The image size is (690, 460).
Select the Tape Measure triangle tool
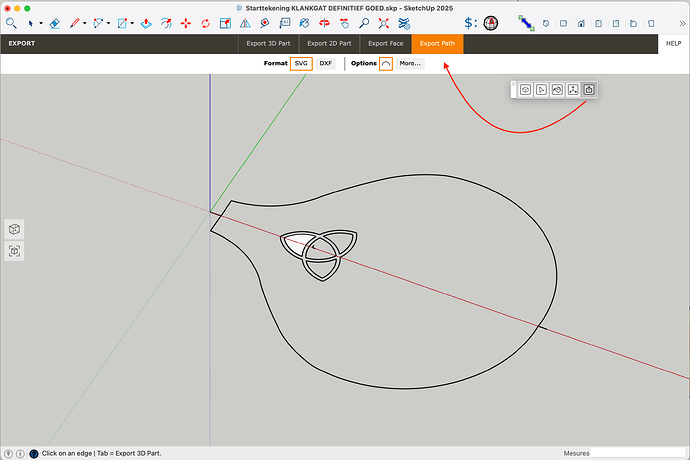(x=245, y=23)
